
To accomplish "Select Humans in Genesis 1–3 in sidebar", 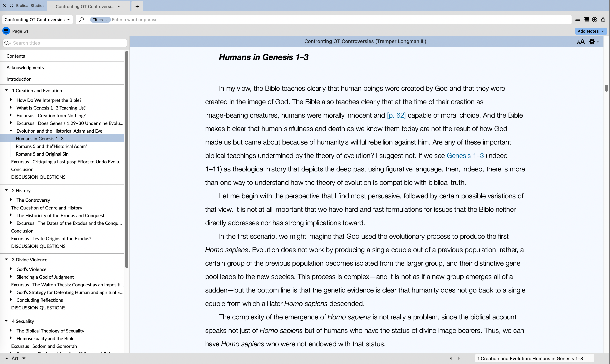I will pos(62,139).
